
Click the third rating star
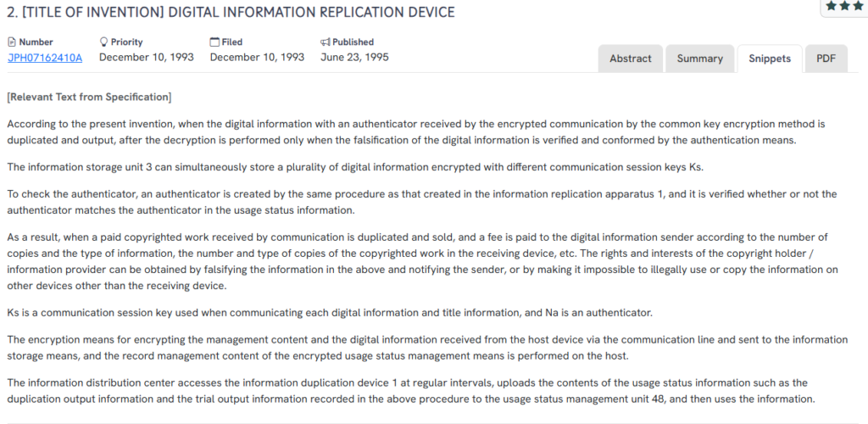click(857, 5)
